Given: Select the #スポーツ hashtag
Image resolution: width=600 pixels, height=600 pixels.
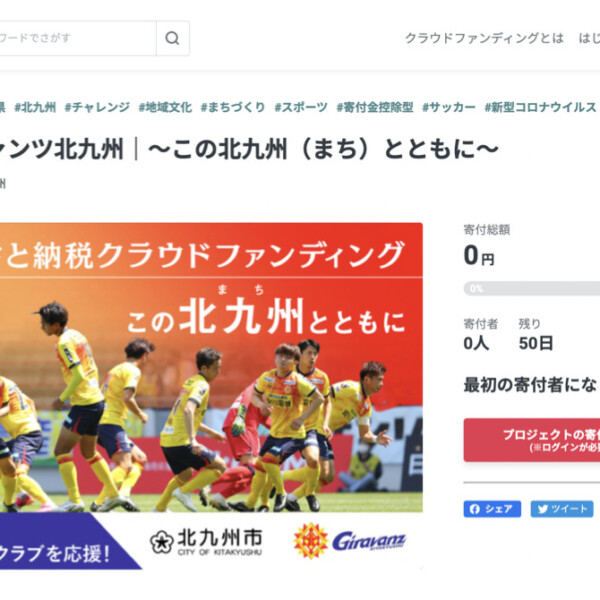Looking at the screenshot, I should (x=301, y=107).
